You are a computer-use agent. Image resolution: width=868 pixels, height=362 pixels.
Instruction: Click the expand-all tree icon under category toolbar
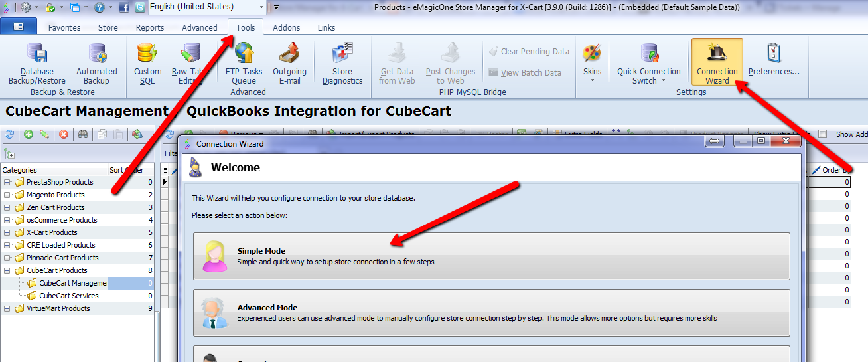point(9,154)
